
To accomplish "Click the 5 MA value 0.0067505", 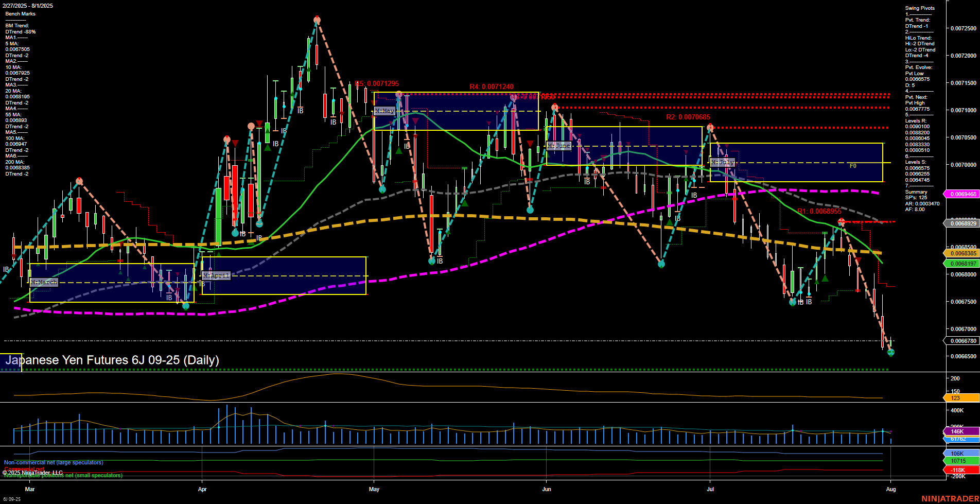I will pyautogui.click(x=17, y=49).
